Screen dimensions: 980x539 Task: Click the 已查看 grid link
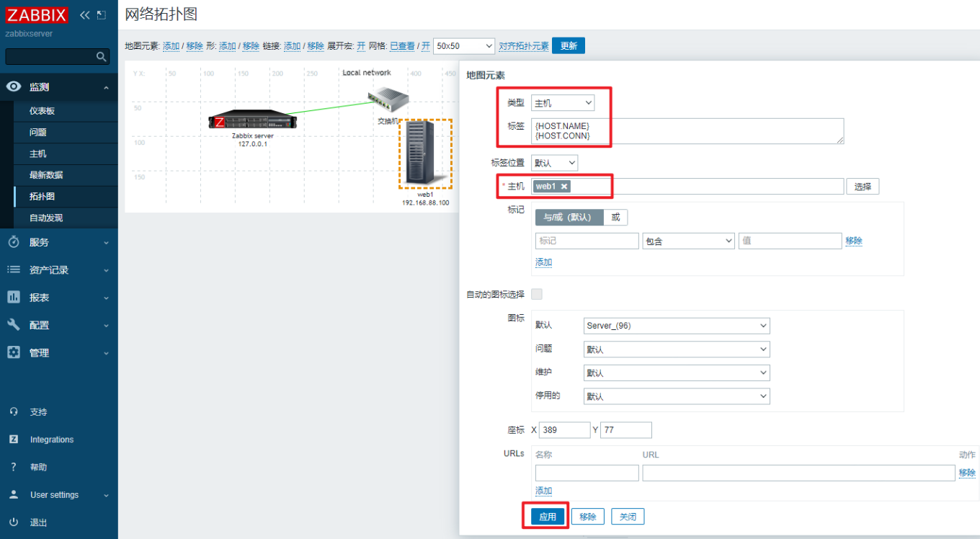click(402, 45)
